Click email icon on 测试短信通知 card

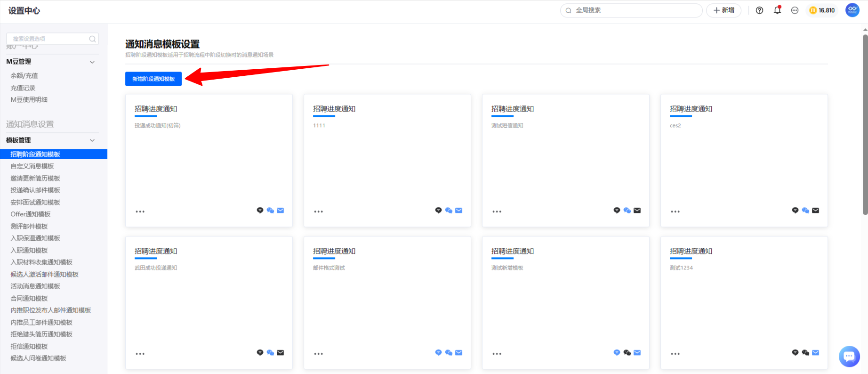pyautogui.click(x=637, y=211)
